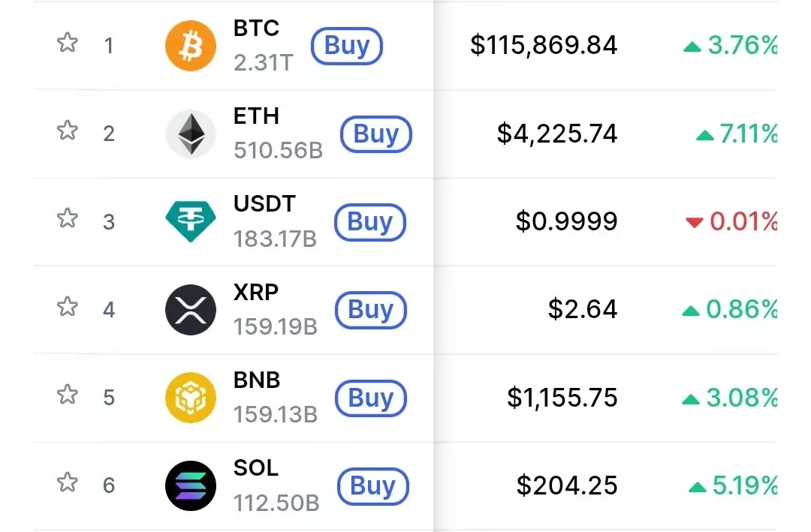811x532 pixels.
Task: Favorite XRP with its star icon
Action: (x=68, y=306)
